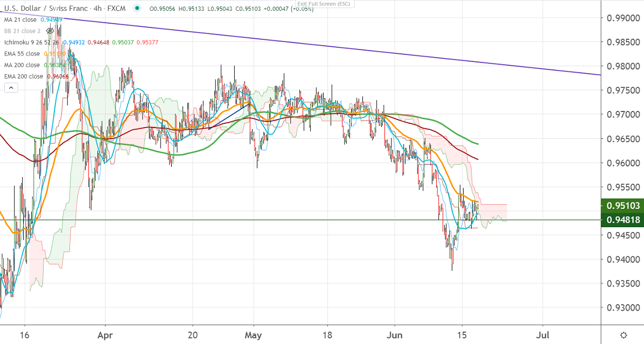Show the hidden BB 21 indicator via eye icon
The width and height of the screenshot is (644, 344).
50,31
